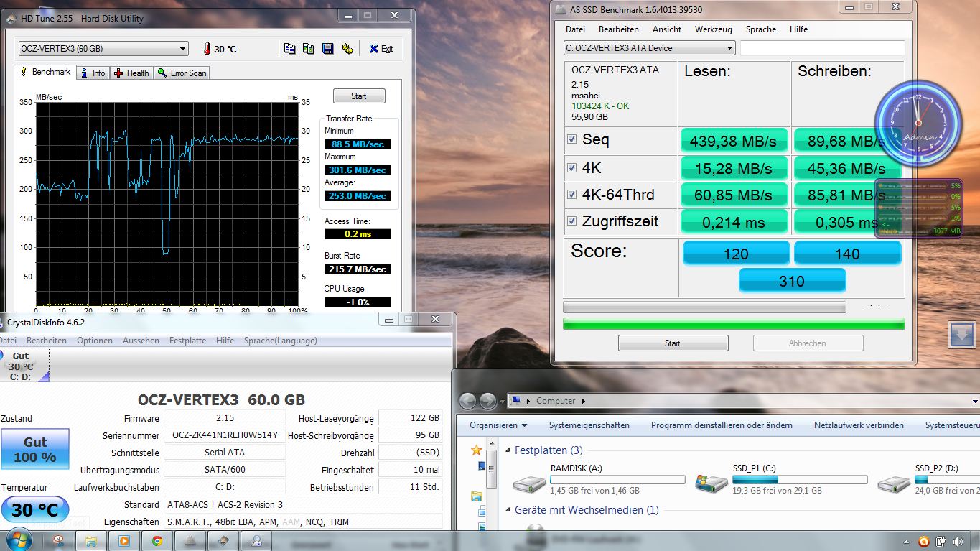Click the Favorites star in Explorer sidebar
Viewport: 980px width, 551px height.
477,450
